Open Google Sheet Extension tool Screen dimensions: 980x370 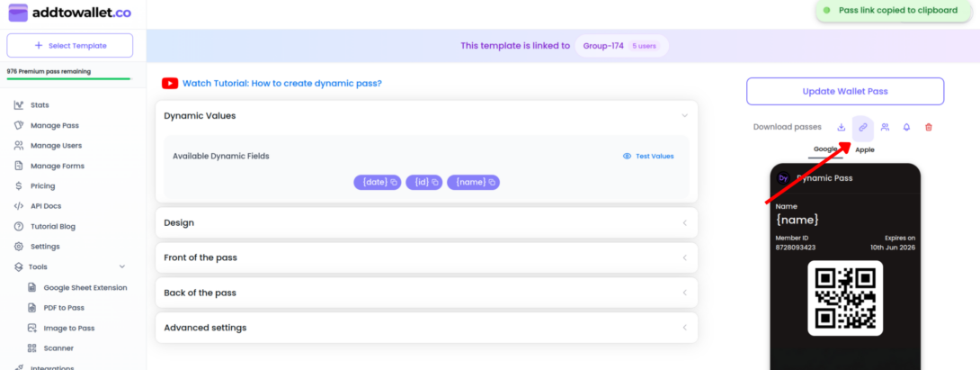85,288
